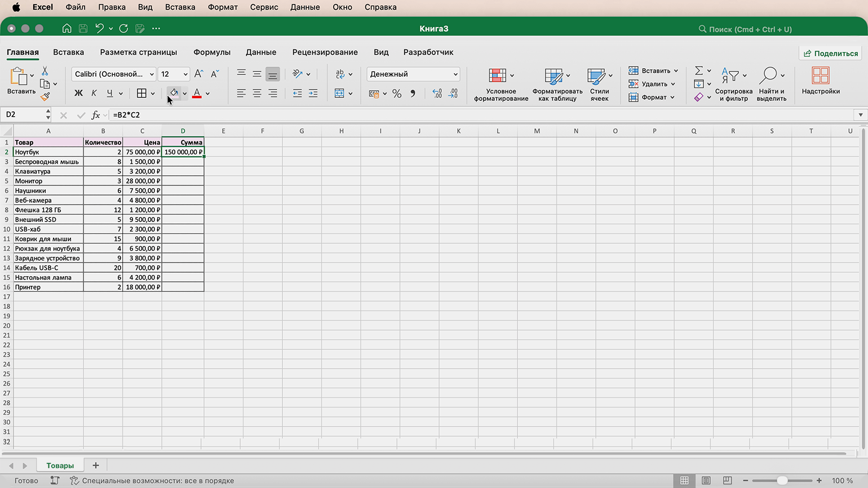This screenshot has width=868, height=488.
Task: Apply percent style with % icon
Action: pyautogui.click(x=397, y=94)
